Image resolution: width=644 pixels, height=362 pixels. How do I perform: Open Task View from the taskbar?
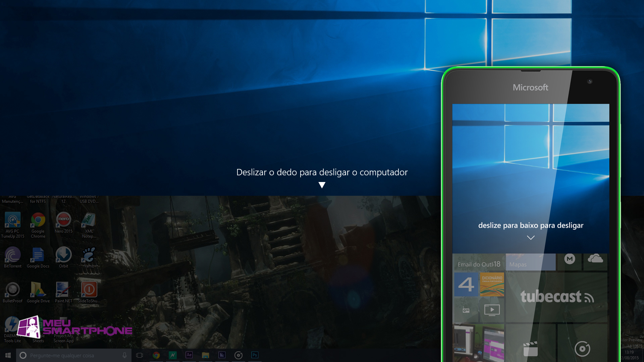click(140, 355)
